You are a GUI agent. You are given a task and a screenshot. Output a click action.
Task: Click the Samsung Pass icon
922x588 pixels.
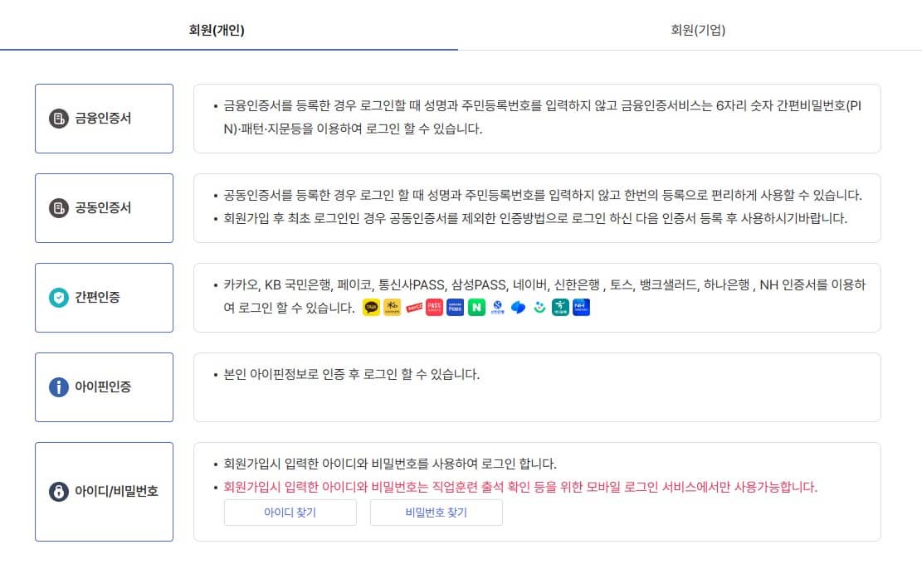[456, 308]
